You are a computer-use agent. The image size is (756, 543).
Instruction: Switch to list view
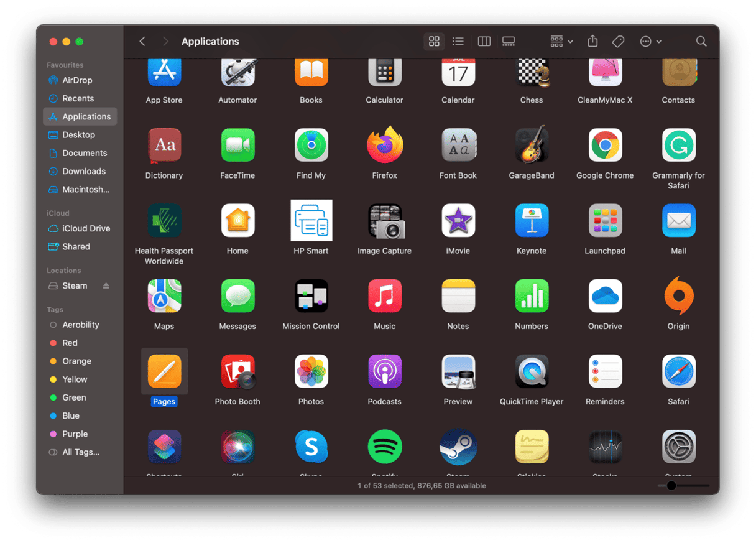tap(458, 41)
